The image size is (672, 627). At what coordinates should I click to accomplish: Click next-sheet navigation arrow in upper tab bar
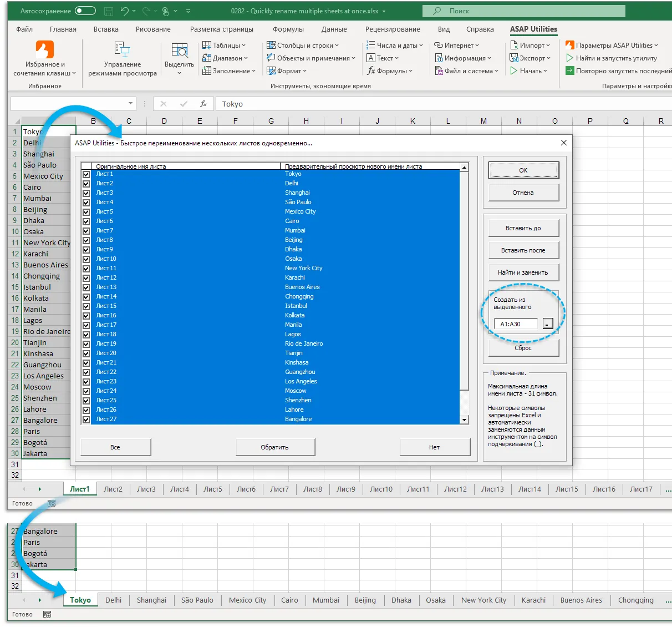(39, 489)
